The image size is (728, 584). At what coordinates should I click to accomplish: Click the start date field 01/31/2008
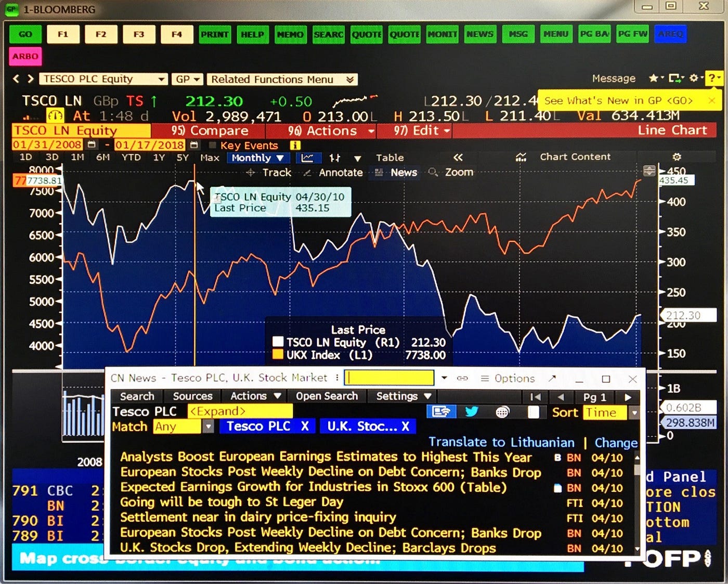47,145
